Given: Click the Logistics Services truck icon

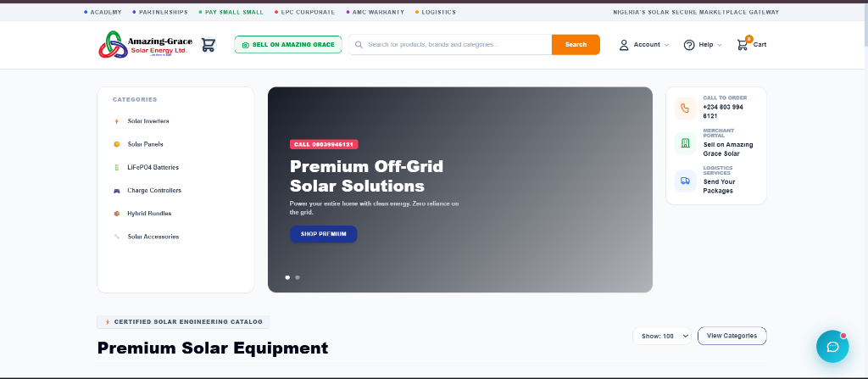Looking at the screenshot, I should coord(685,181).
